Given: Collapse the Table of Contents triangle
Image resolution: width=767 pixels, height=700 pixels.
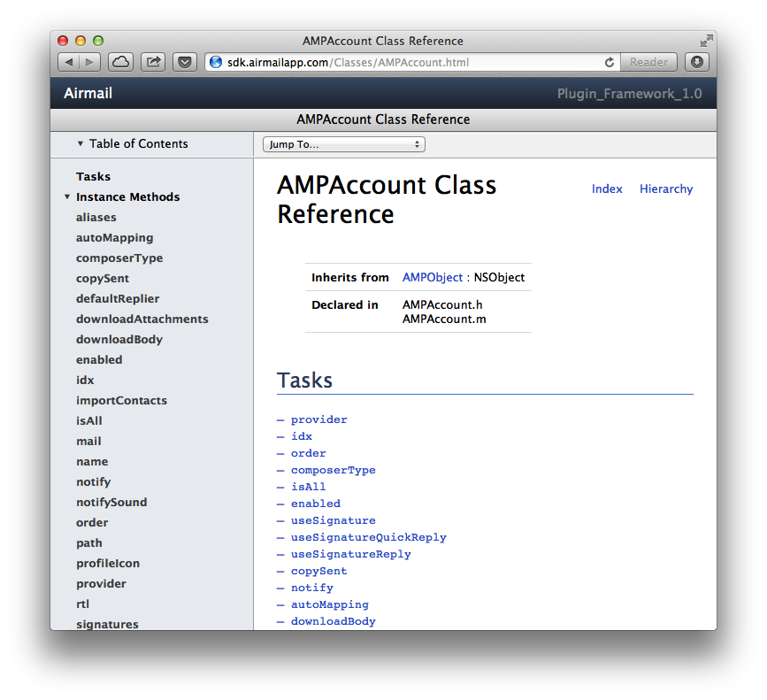Looking at the screenshot, I should (x=81, y=144).
